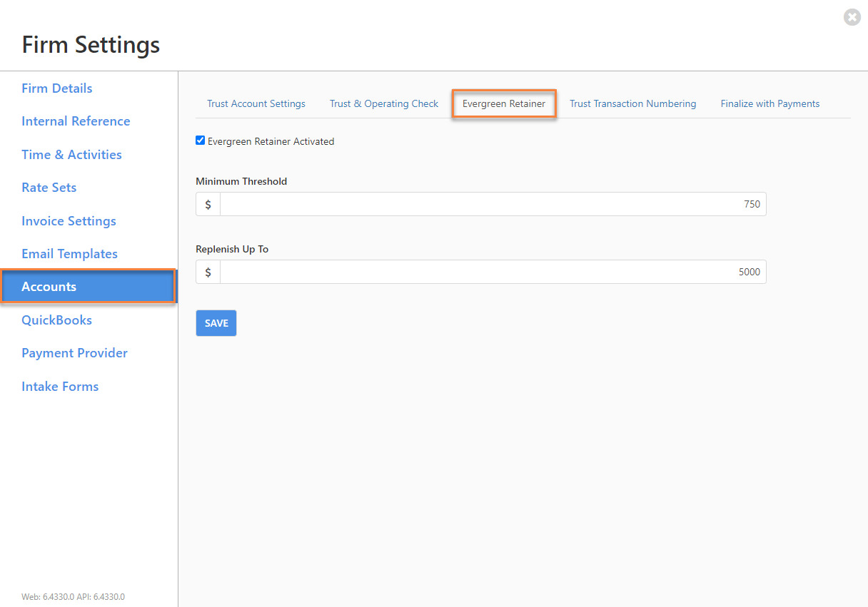Select the Evergreen Retainer tab

pos(504,104)
